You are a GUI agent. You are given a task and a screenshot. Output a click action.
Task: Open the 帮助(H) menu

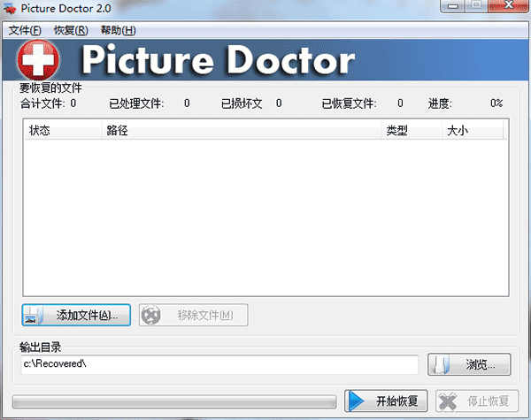pyautogui.click(x=118, y=30)
